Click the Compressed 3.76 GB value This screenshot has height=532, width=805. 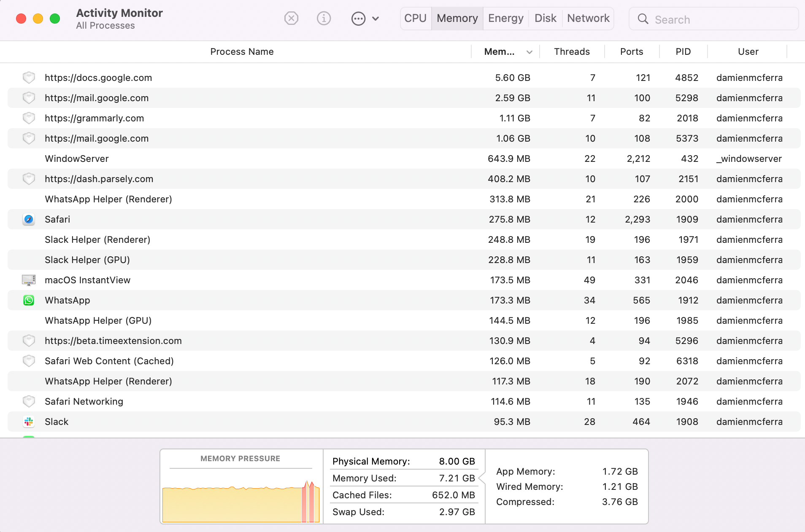click(x=620, y=502)
